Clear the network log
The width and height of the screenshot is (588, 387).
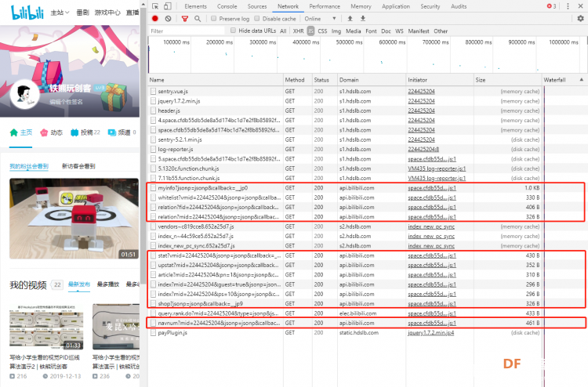[x=168, y=18]
